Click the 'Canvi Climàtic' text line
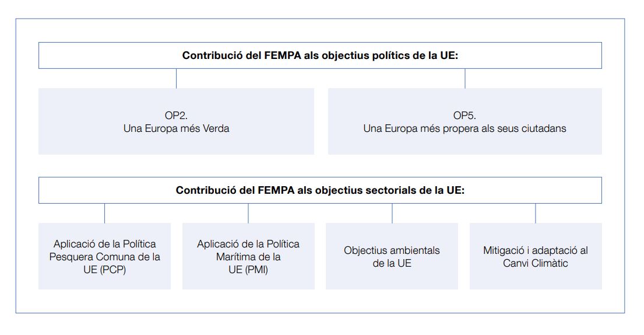Viewport: 644px width, 335px height. click(x=536, y=263)
